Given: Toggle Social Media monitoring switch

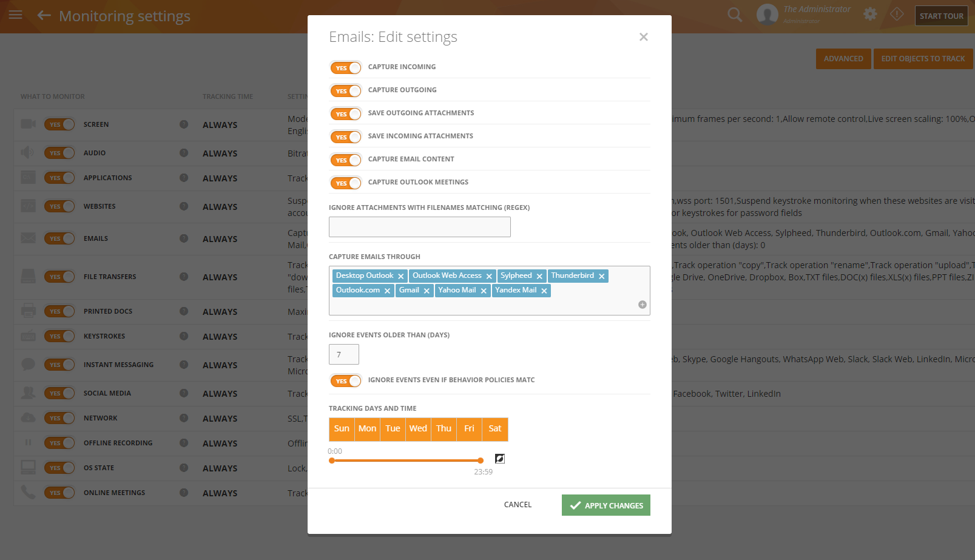Looking at the screenshot, I should tap(59, 393).
